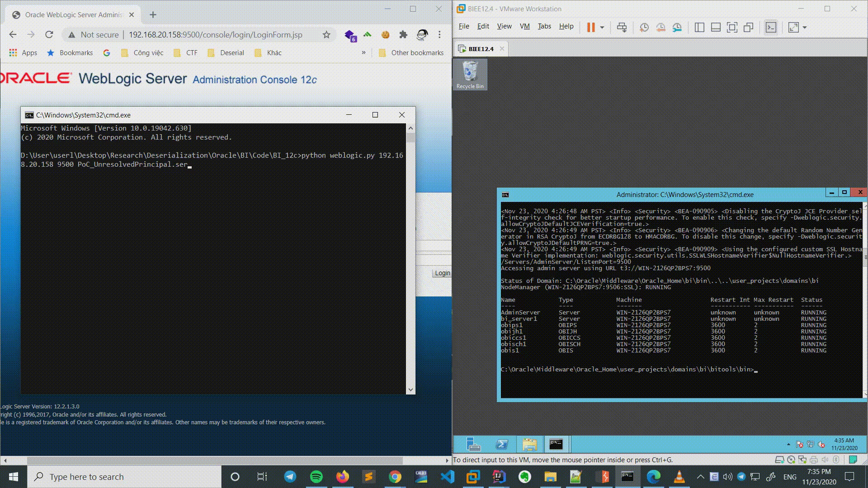868x488 pixels.
Task: Click Chrome back navigation arrow
Action: tap(13, 34)
